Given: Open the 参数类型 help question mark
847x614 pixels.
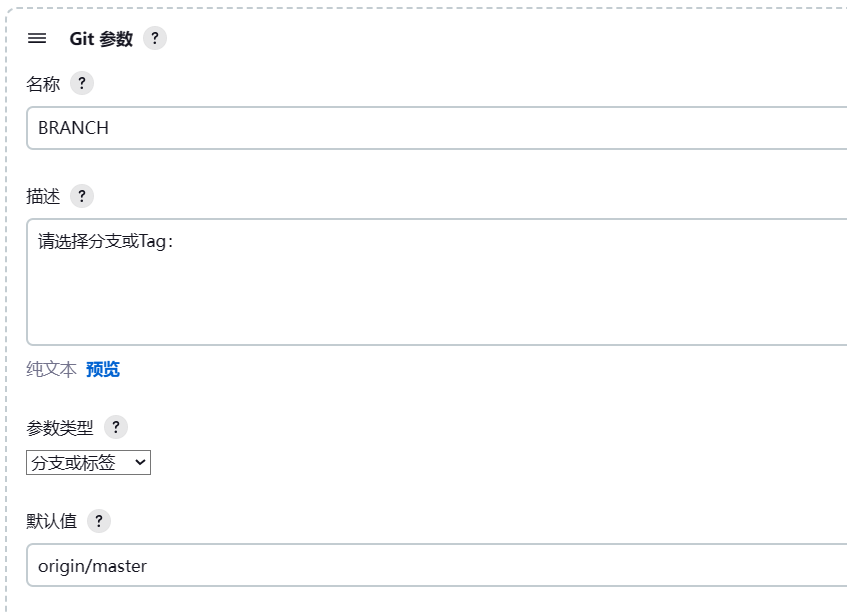Looking at the screenshot, I should (116, 427).
